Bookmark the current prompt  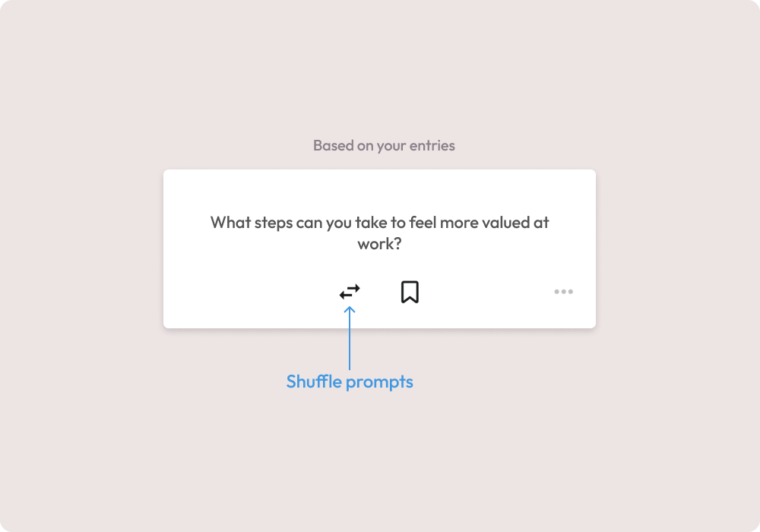(410, 292)
